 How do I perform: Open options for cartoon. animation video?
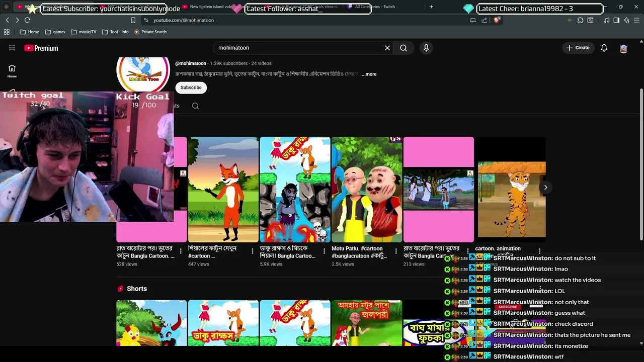539,251
